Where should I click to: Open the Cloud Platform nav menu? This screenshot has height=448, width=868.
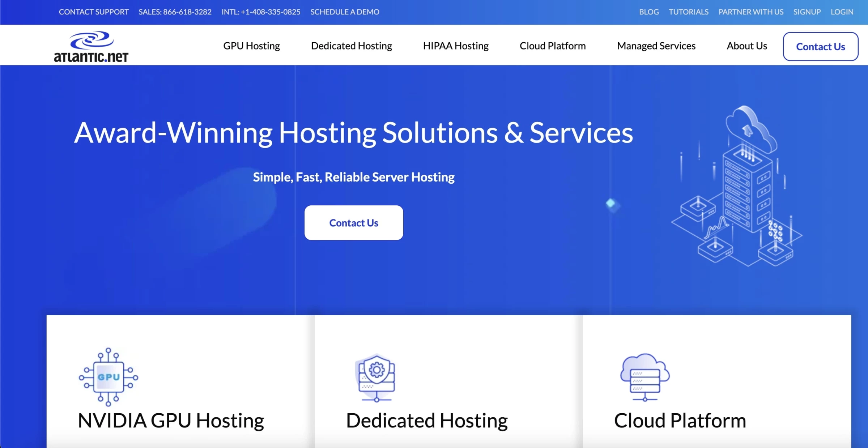point(553,46)
